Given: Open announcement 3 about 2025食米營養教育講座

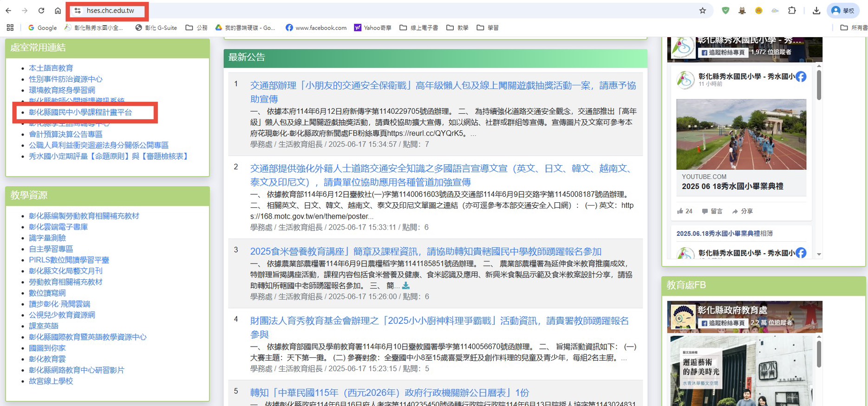Looking at the screenshot, I should 426,251.
